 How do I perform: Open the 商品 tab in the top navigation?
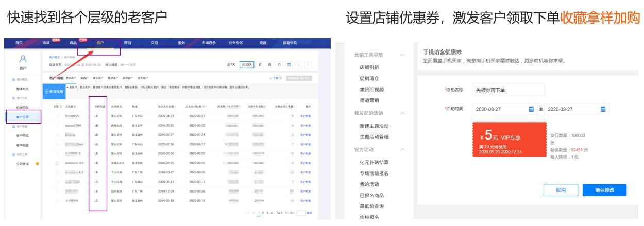[x=73, y=43]
